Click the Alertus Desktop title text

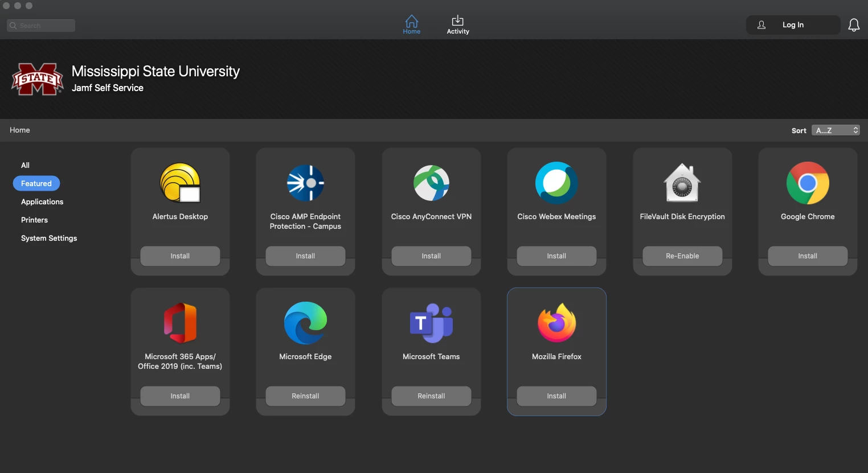pos(180,217)
